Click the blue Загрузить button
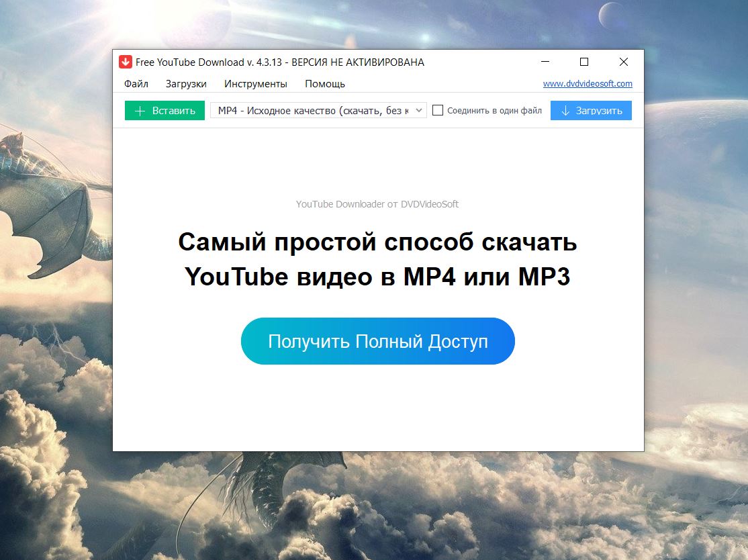This screenshot has height=560, width=748. 591,111
